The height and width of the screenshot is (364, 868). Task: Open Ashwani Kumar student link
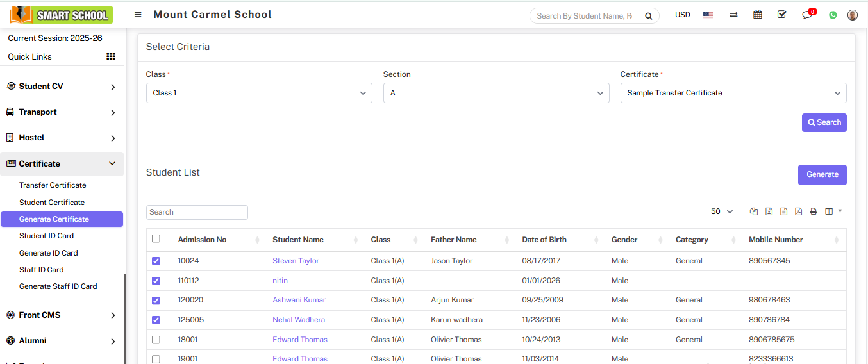click(299, 300)
